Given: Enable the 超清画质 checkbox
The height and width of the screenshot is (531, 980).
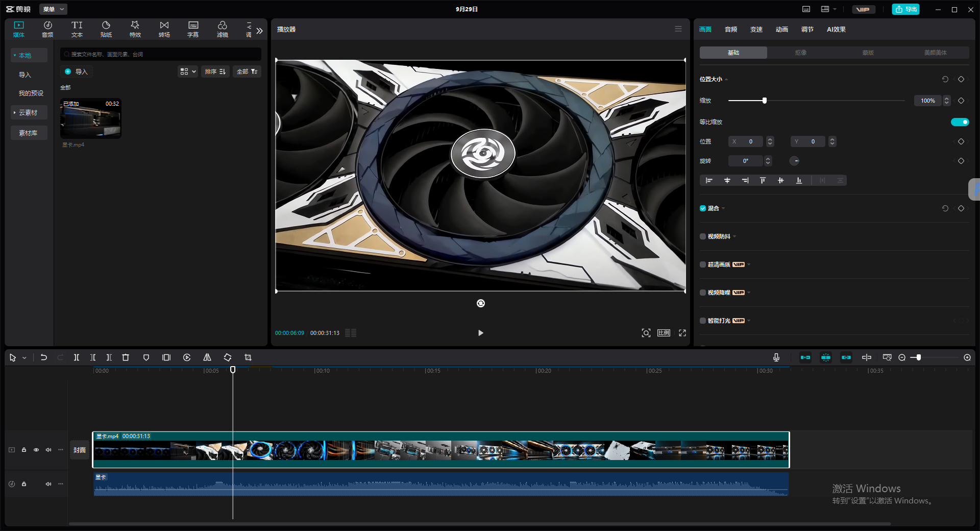Looking at the screenshot, I should (x=703, y=264).
